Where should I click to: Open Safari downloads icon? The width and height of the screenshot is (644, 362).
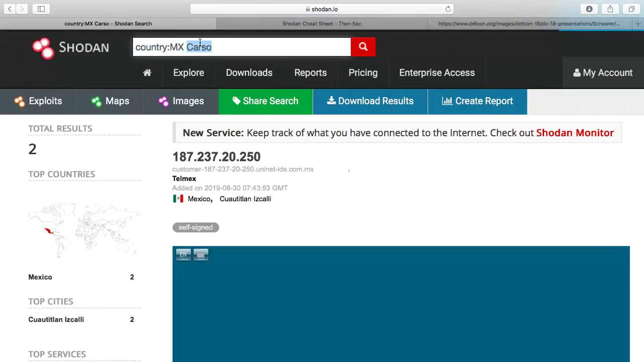point(589,9)
